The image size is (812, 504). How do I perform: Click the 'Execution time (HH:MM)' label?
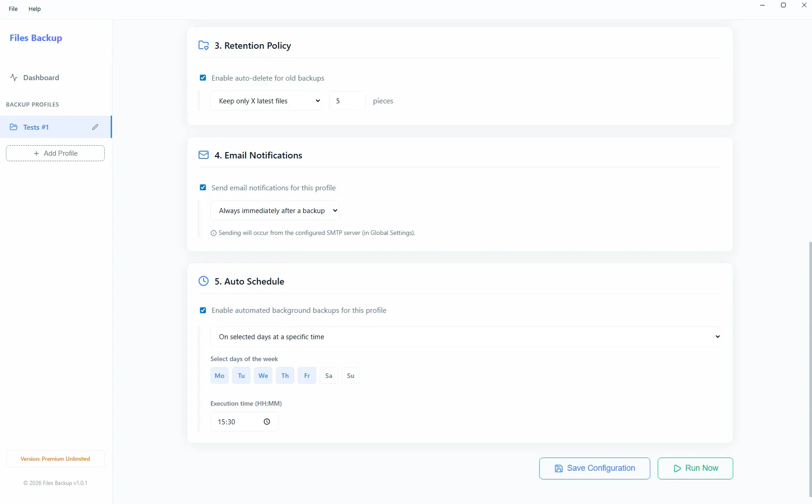tap(246, 403)
